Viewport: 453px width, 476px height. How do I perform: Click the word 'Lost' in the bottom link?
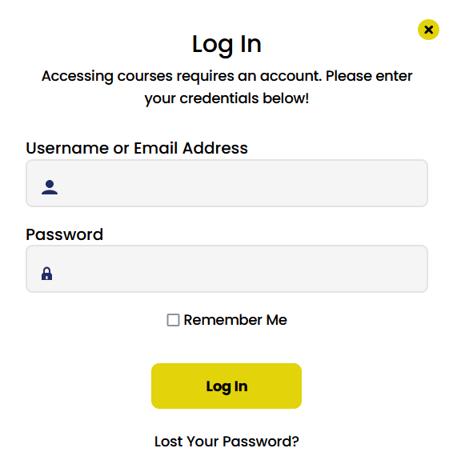(169, 442)
